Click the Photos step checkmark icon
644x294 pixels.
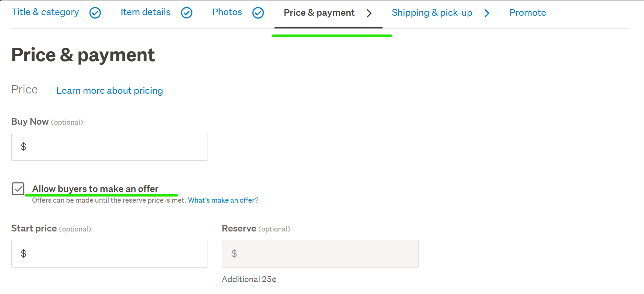click(258, 13)
